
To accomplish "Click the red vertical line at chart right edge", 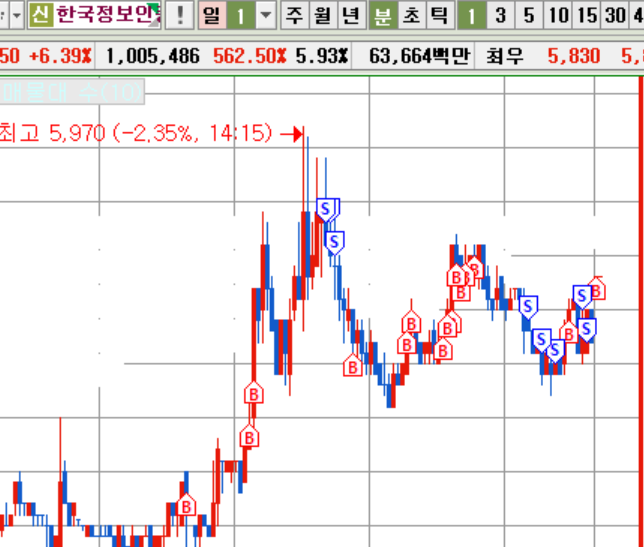I will [x=640, y=300].
